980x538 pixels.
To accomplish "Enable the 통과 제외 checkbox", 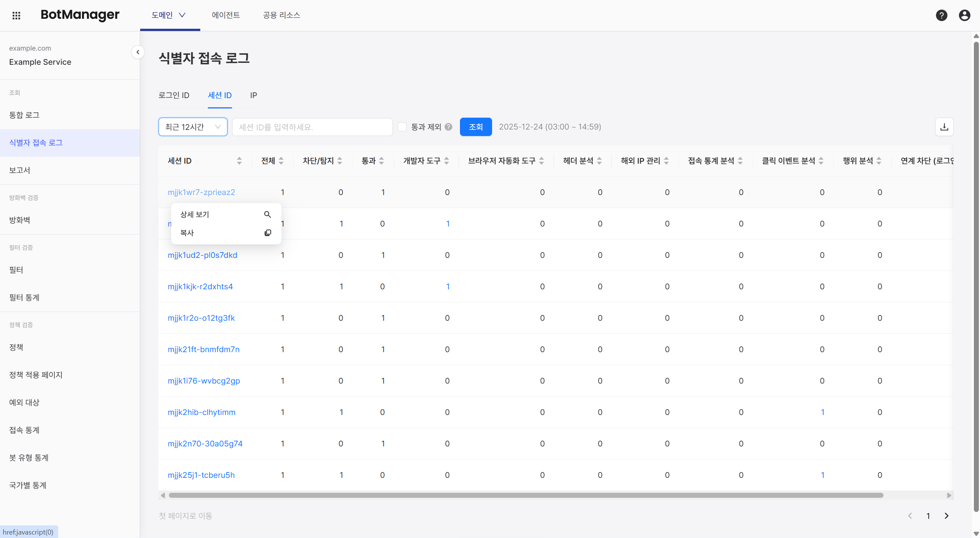I will (x=402, y=127).
